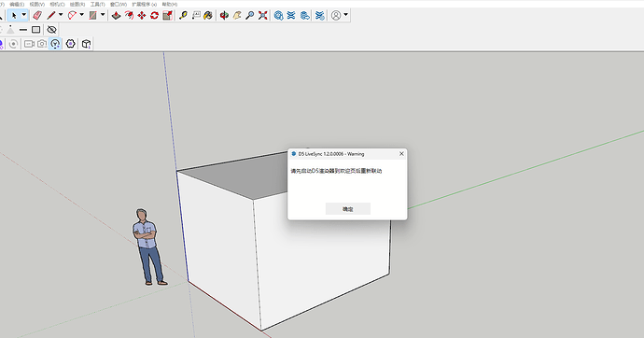
Task: Select the Move tool with red arrows
Action: click(x=142, y=16)
